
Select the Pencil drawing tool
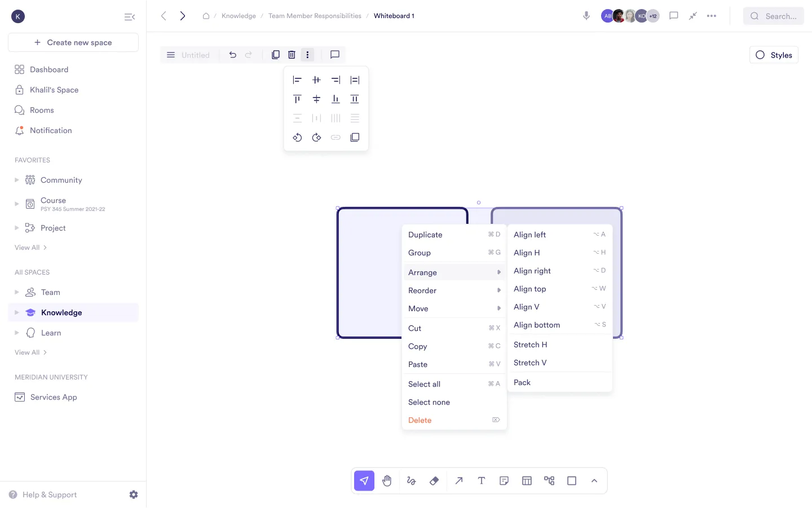click(411, 480)
